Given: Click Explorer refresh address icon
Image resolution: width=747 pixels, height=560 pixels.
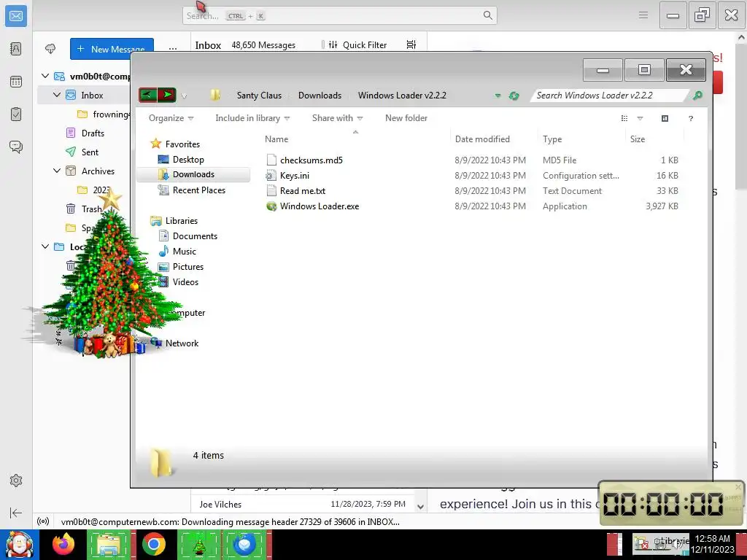Looking at the screenshot, I should (514, 96).
